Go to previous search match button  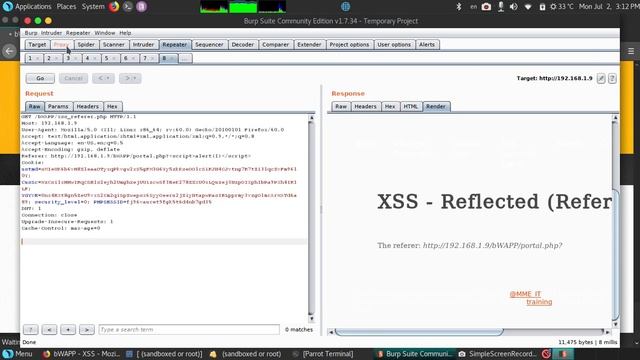coord(49,329)
